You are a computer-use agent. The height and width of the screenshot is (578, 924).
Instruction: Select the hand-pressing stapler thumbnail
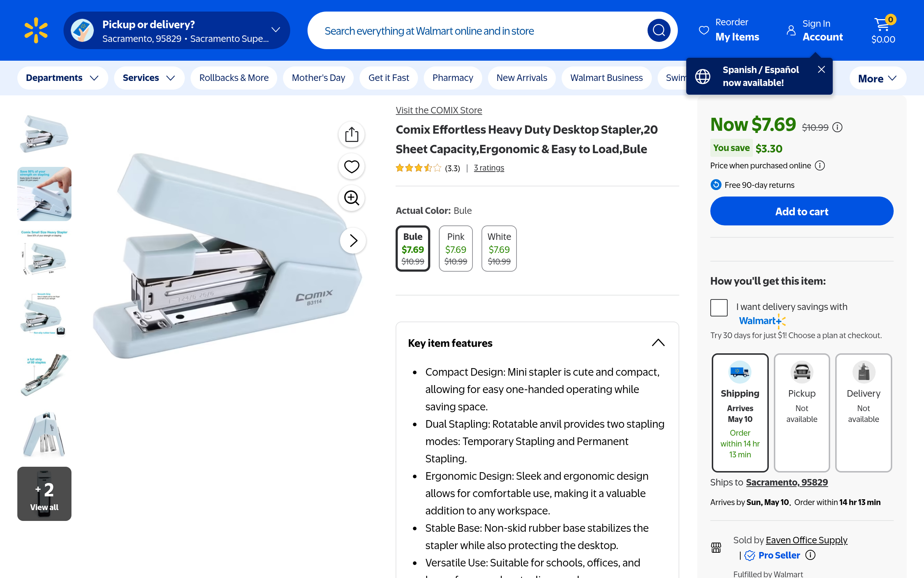(x=44, y=194)
